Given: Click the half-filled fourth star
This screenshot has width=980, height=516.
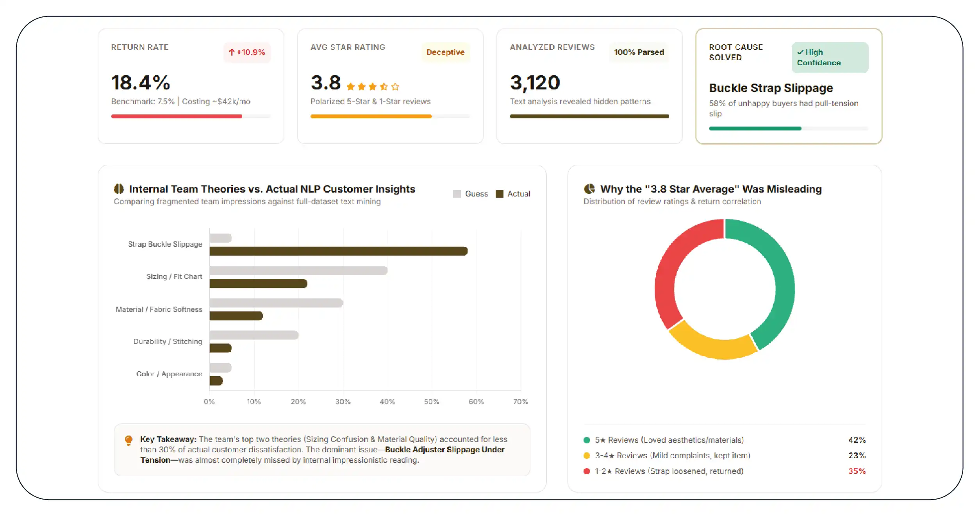Looking at the screenshot, I should [x=384, y=86].
